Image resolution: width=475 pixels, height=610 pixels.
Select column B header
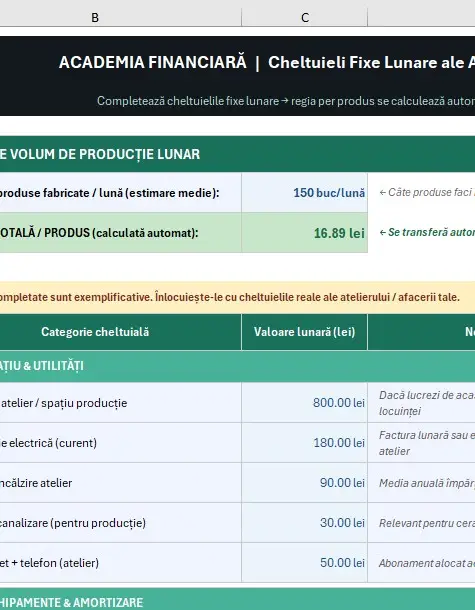coord(95,17)
